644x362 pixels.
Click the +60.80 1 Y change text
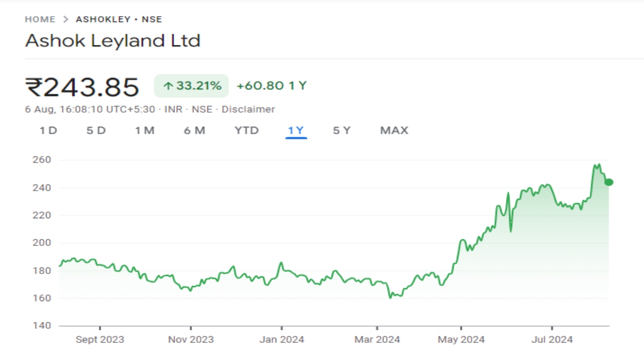pos(272,86)
